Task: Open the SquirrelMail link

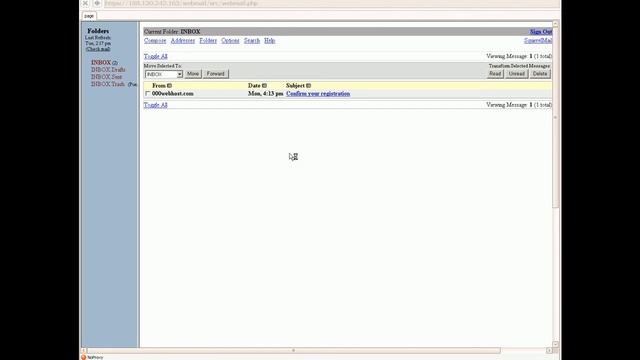Action: tap(538, 41)
